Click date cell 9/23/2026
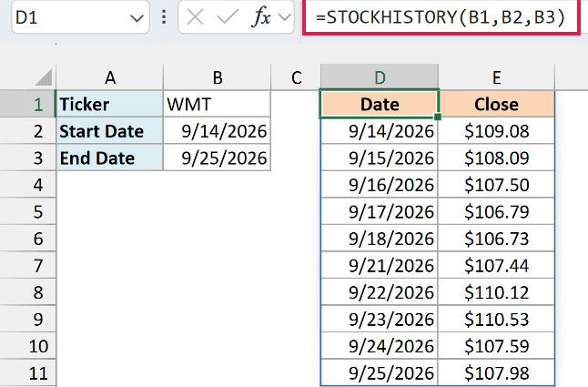Viewport: 588px width, 387px height. (x=380, y=319)
